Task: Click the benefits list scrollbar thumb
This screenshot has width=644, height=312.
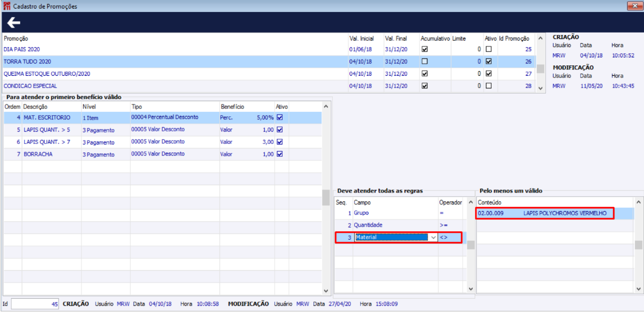Action: click(325, 197)
